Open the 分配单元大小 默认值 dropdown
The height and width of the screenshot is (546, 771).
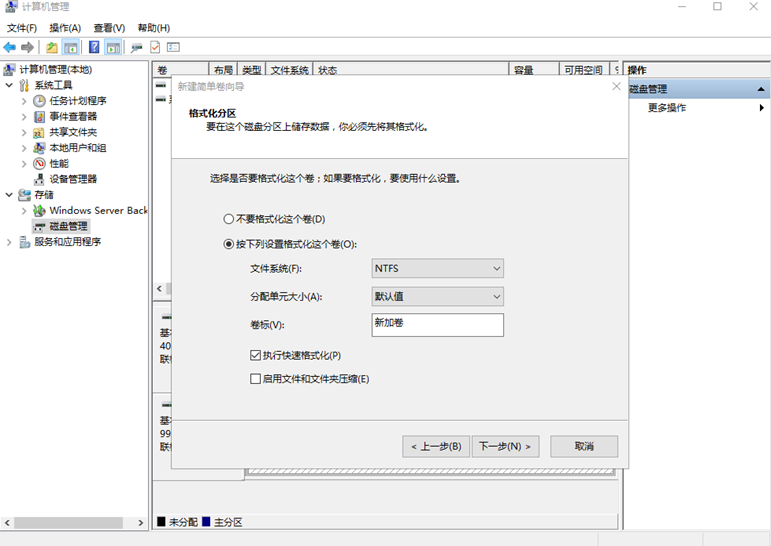tap(438, 297)
